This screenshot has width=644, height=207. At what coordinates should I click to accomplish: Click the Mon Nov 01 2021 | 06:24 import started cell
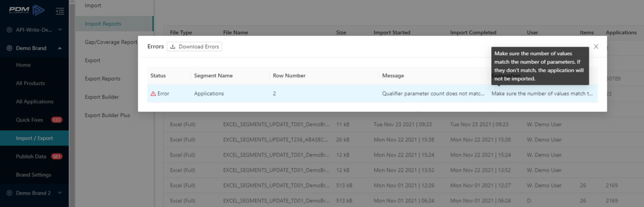[404, 201]
